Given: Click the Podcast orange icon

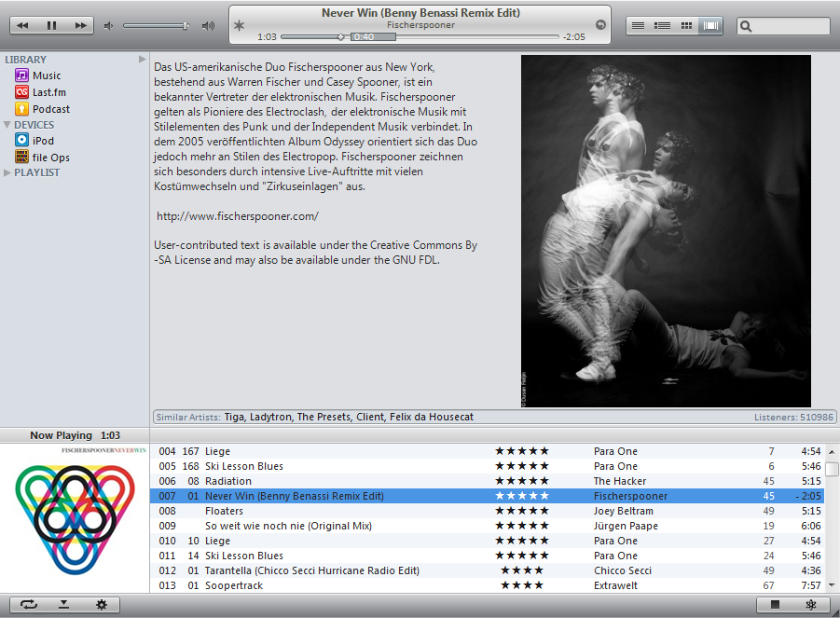Looking at the screenshot, I should 21,109.
